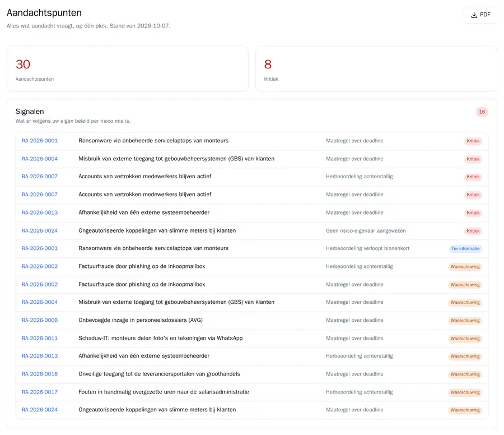Click the Waarschuwing badge on the RA-2026-0016 row

[x=465, y=374]
